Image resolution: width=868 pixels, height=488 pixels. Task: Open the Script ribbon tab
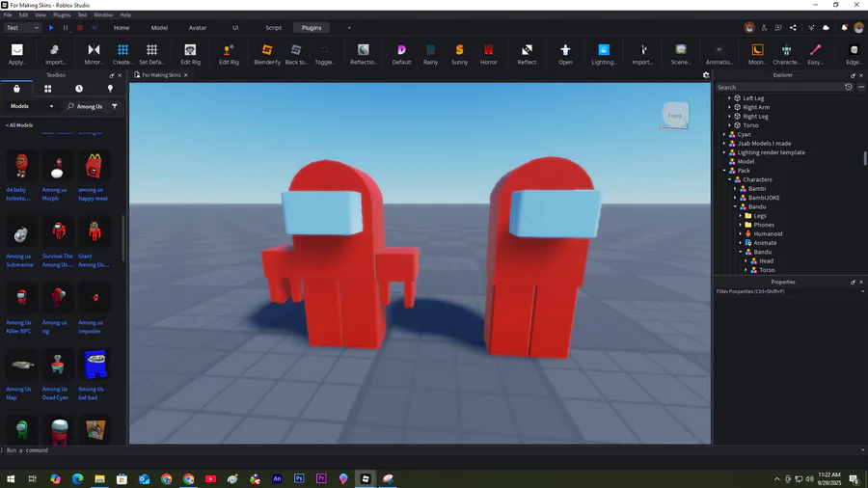[274, 28]
